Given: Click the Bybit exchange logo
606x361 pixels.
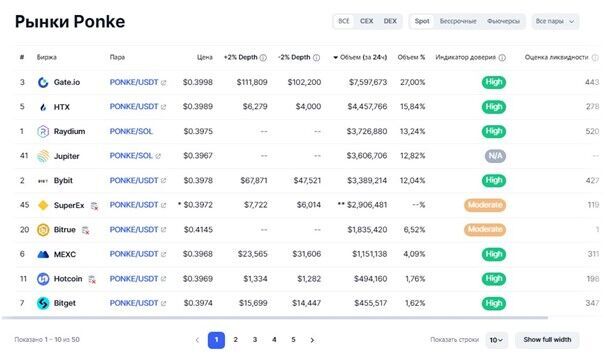Looking at the screenshot, I should pos(43,181).
